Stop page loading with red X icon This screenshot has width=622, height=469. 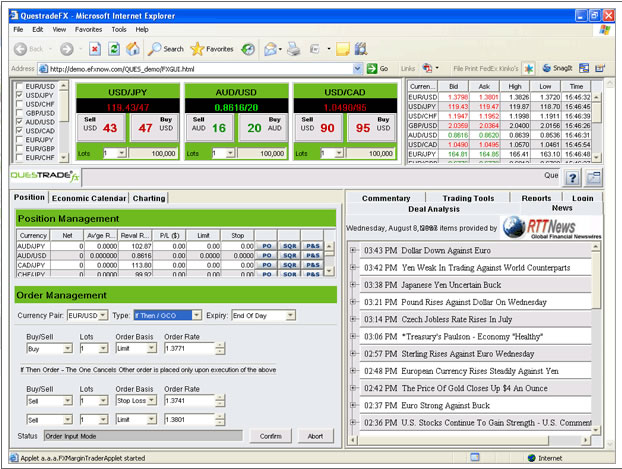click(94, 49)
